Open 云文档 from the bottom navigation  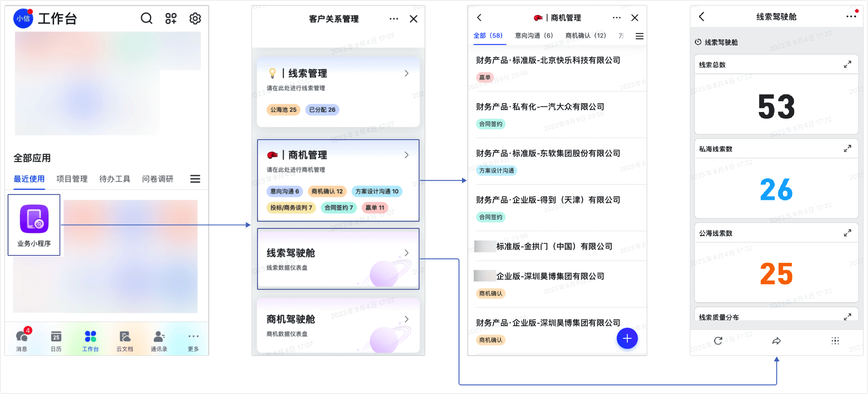[124, 340]
